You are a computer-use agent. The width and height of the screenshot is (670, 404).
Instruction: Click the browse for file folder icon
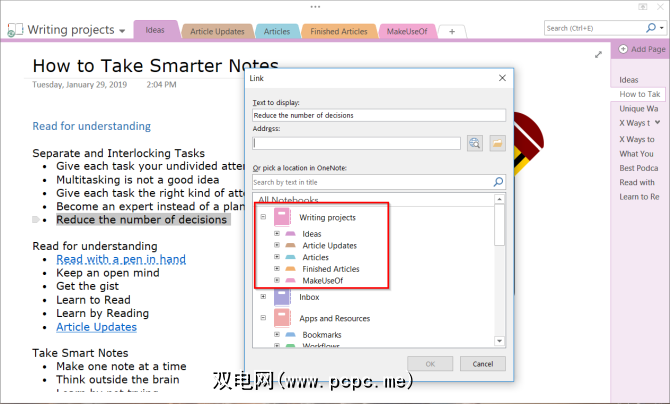tap(497, 143)
